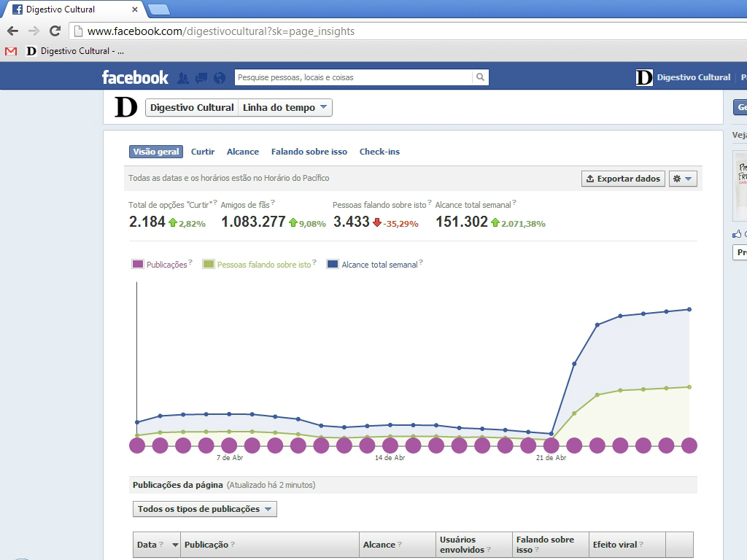Click help mark next to blue legend label
The image size is (747, 560).
tap(421, 262)
